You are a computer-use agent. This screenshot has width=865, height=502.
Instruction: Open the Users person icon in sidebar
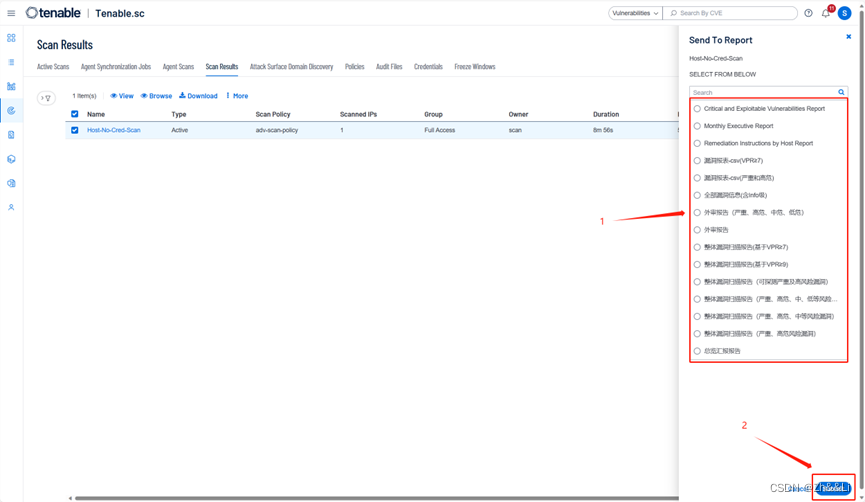11,207
